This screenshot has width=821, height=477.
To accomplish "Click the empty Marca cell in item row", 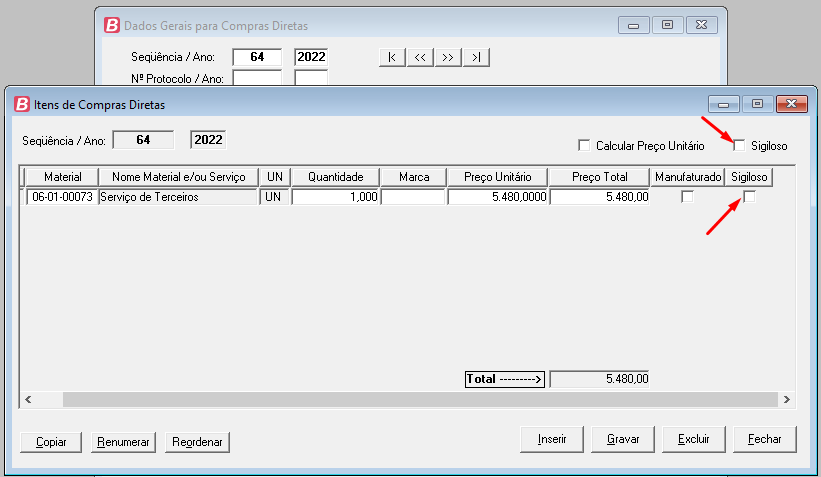I will 414,197.
